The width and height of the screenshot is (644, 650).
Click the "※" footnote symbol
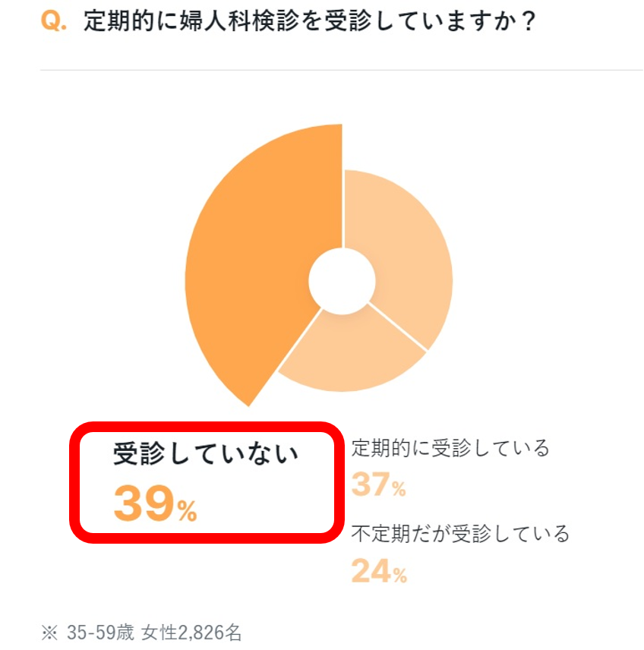click(49, 632)
